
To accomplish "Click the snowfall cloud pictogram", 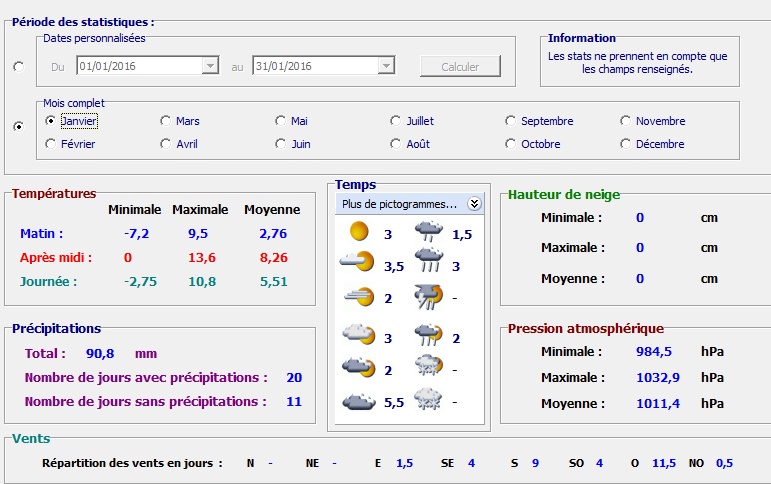I will [428, 399].
